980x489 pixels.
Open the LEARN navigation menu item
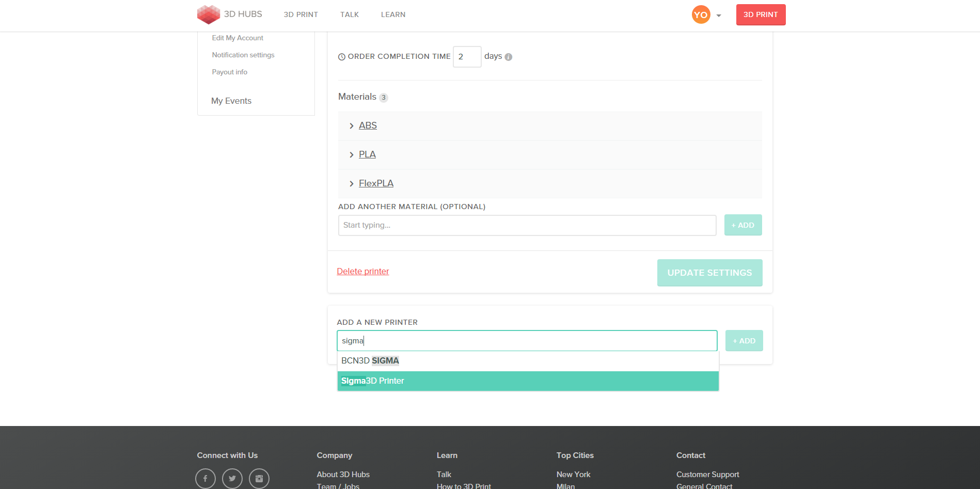pyautogui.click(x=393, y=14)
